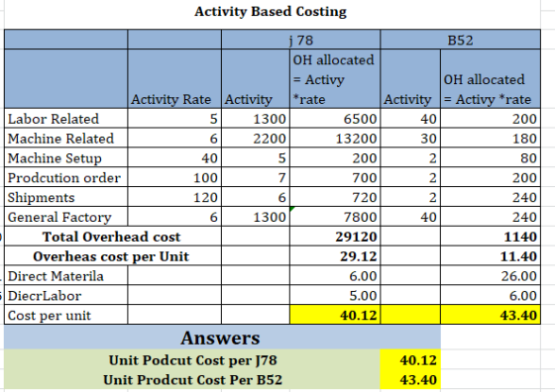Select Machine Setup j 78 activity 5
The width and height of the screenshot is (555, 392).
[256, 157]
